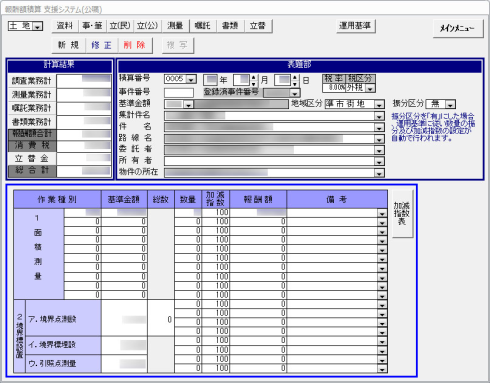Decrease the 日 spinner value
The width and height of the screenshot is (490, 383).
click(295, 83)
